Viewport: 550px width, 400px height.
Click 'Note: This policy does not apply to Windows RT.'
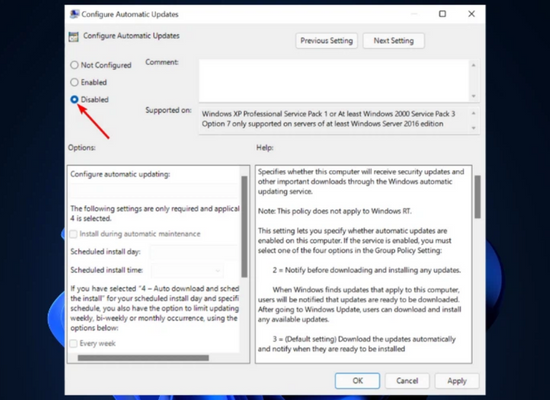[335, 211]
